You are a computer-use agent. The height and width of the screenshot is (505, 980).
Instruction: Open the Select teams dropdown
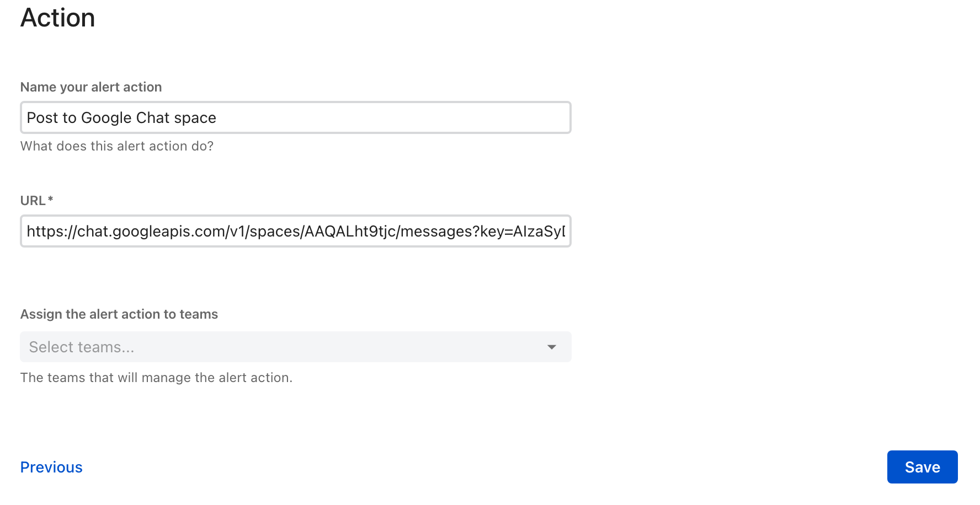[295, 347]
